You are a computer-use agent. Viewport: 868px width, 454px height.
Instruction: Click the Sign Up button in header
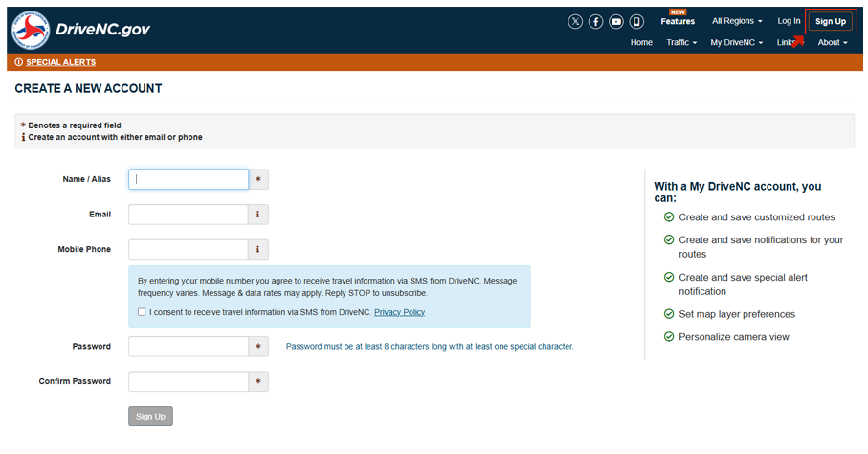[x=831, y=22]
